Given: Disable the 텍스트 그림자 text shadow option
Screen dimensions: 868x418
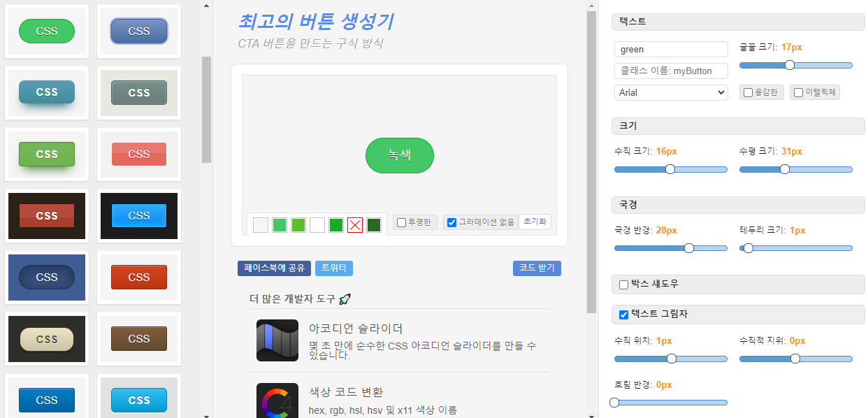Looking at the screenshot, I should coord(623,315).
